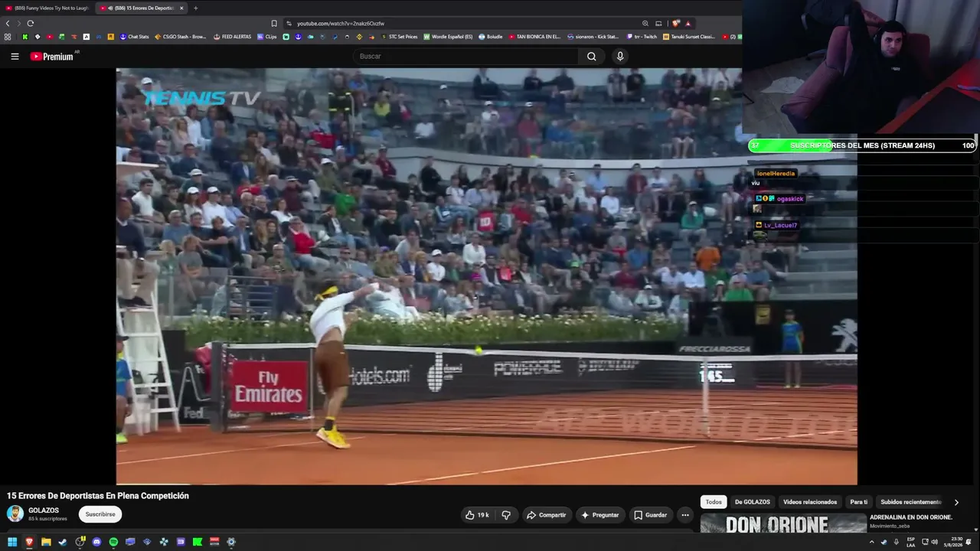This screenshot has width=980, height=551.
Task: Bookmark this page with bookmark icon
Action: [274, 24]
